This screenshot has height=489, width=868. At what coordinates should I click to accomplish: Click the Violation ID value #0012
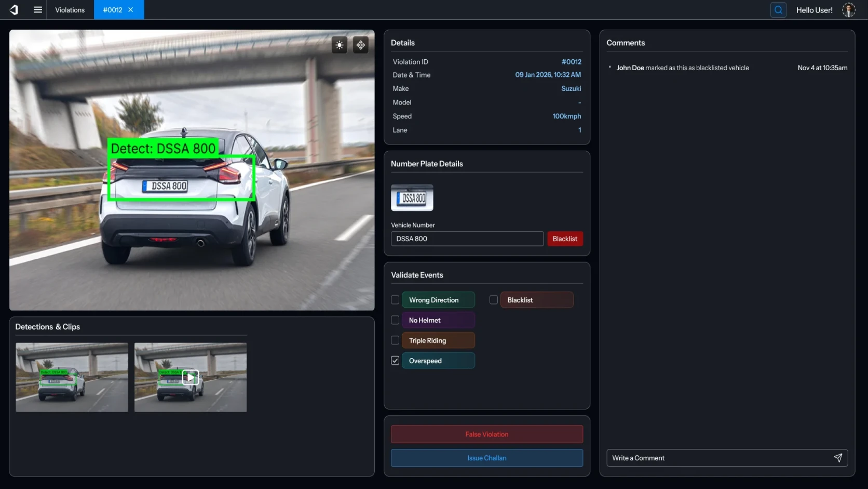[x=571, y=62]
